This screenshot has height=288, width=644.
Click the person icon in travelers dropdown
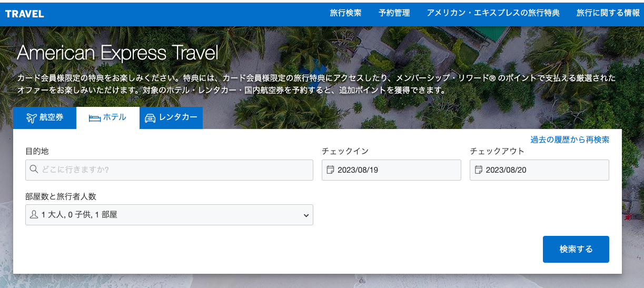point(34,214)
